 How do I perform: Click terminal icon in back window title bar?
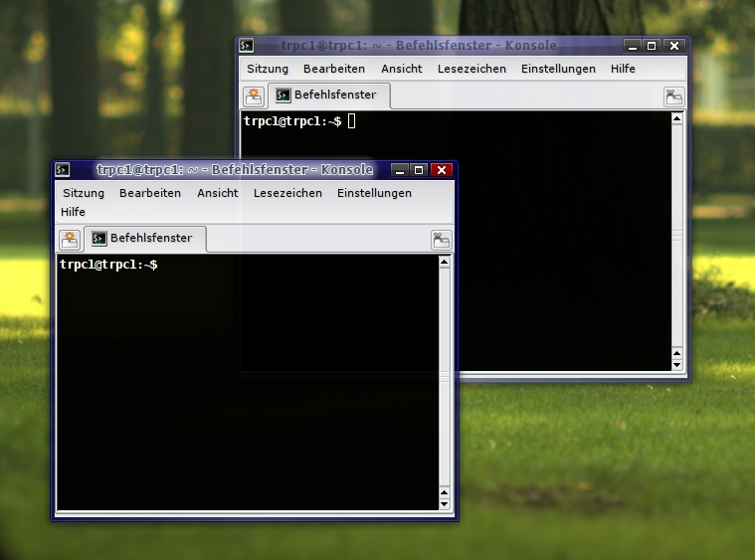coord(246,46)
